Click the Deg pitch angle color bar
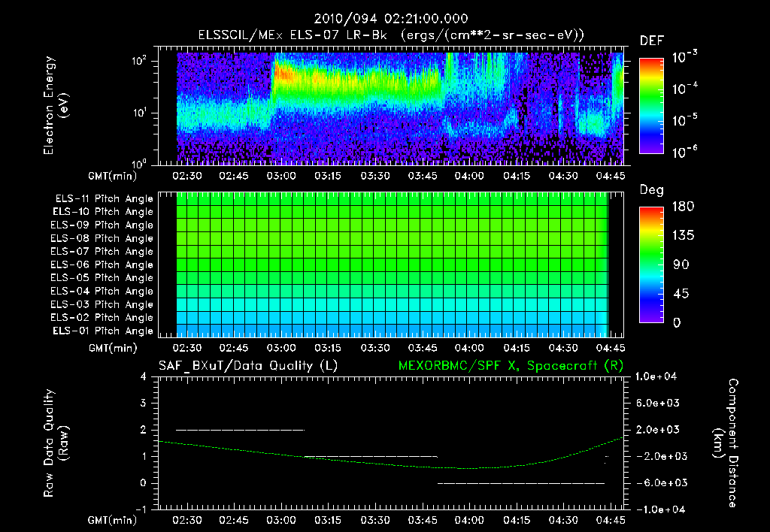The image size is (770, 532). 652,265
